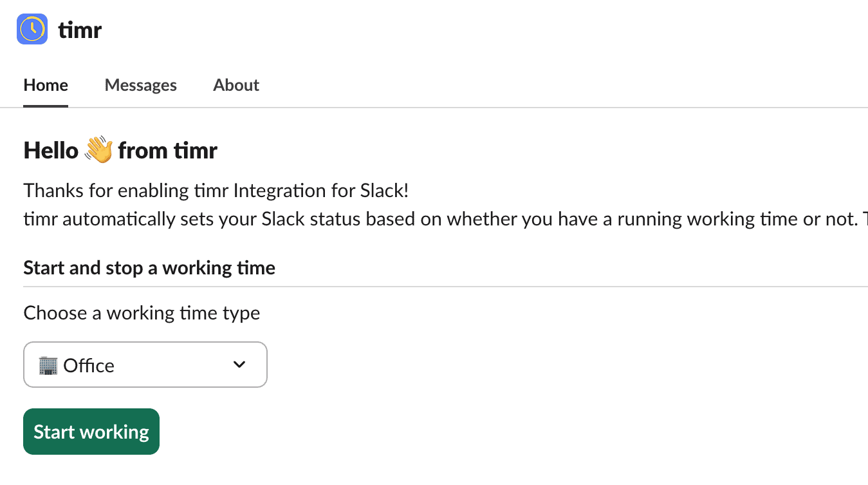Click the timr app title text
868x485 pixels.
(x=80, y=30)
